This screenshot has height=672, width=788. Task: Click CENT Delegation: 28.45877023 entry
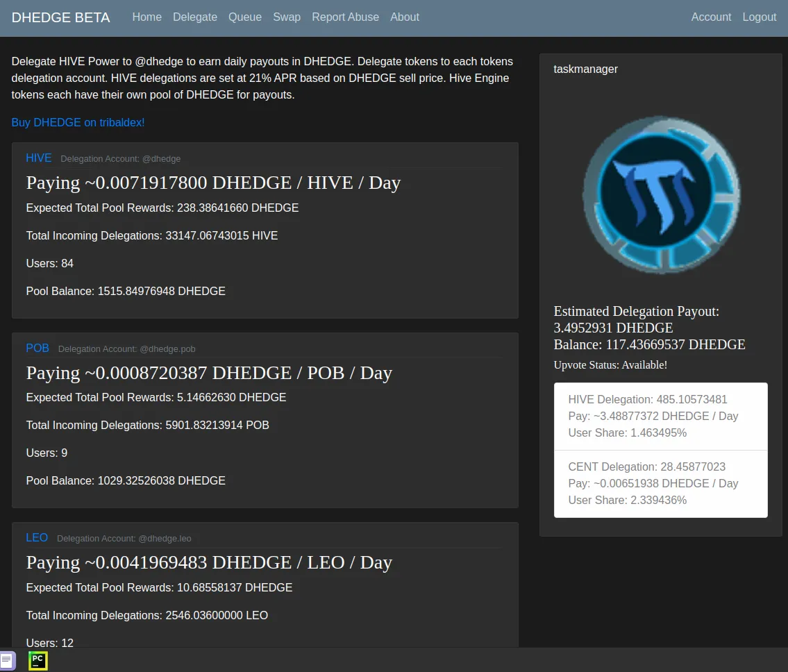pyautogui.click(x=647, y=467)
